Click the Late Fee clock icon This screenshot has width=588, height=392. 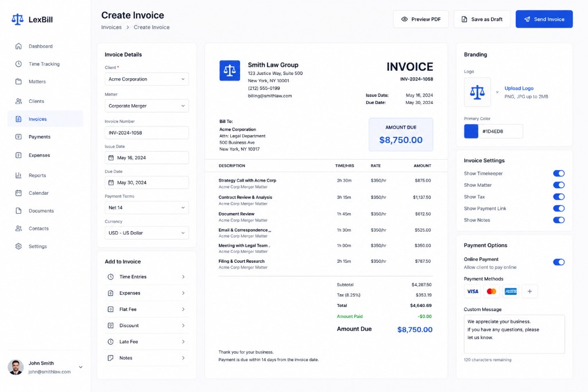pos(111,341)
